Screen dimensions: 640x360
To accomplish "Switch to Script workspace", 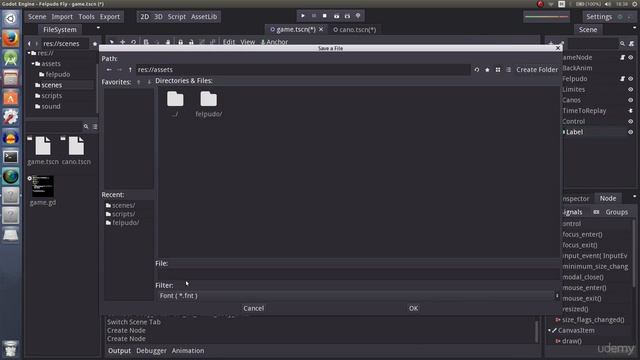I will 177,17.
